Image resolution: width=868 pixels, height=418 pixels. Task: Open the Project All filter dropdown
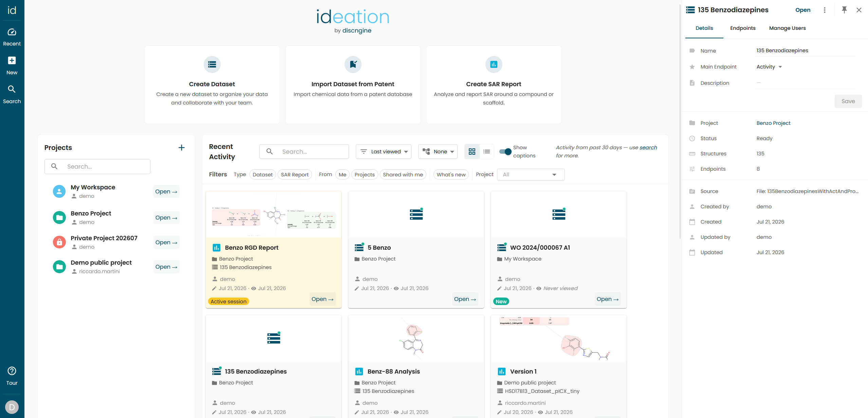pyautogui.click(x=531, y=174)
